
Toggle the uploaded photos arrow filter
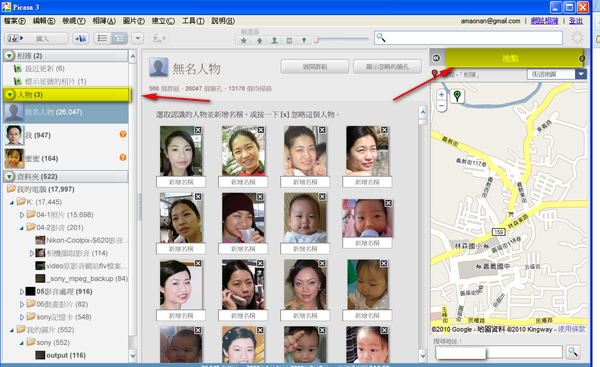point(259,40)
